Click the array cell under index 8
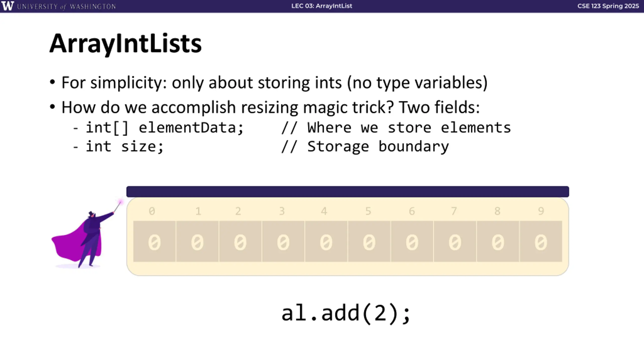Viewport: 644px width, 362px height. 498,242
